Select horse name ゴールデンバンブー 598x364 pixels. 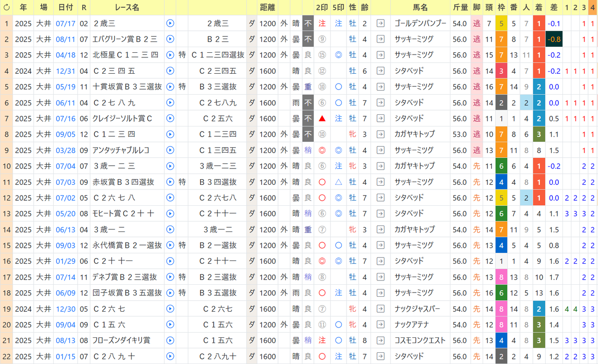point(420,23)
